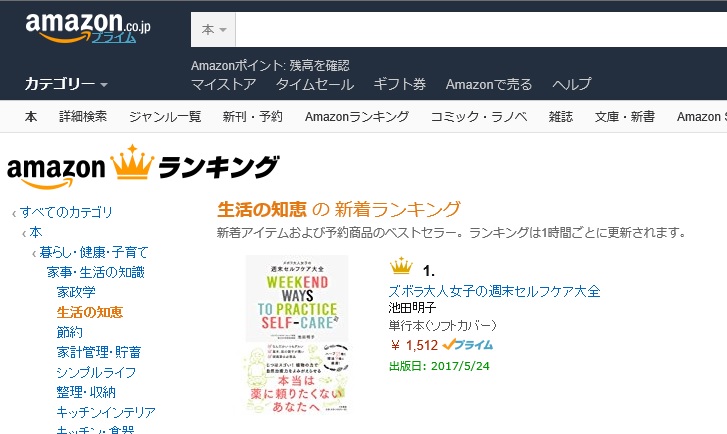Click the gold crown next to rank 1
727x434 pixels.
tap(401, 266)
